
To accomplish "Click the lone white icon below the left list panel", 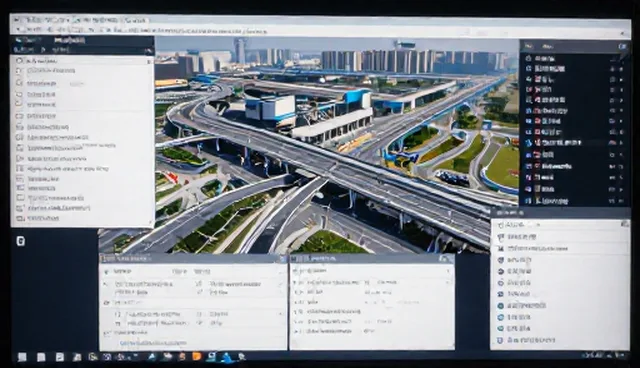I will [21, 241].
